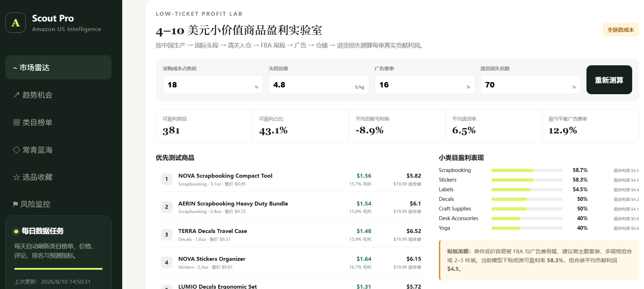Click the 优先测试商品 heading
The height and width of the screenshot is (289, 644).
(175, 158)
